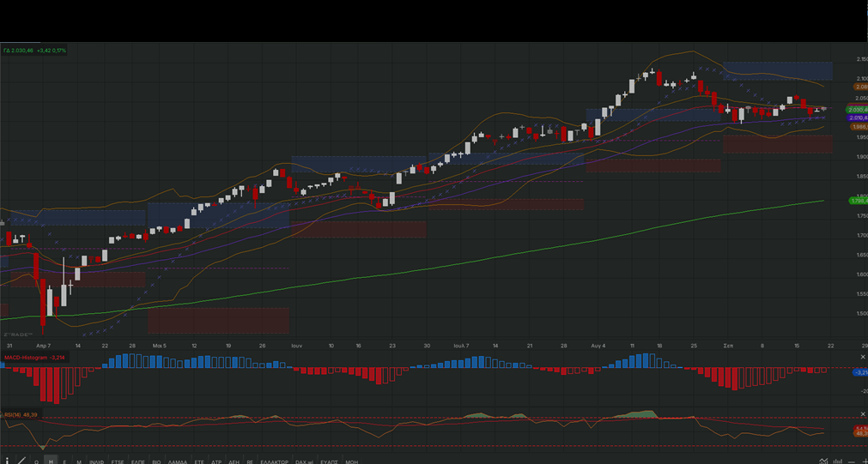Load the ΕΤΕ symbol shortcut
Screen dimensions: 868x464
(199, 461)
